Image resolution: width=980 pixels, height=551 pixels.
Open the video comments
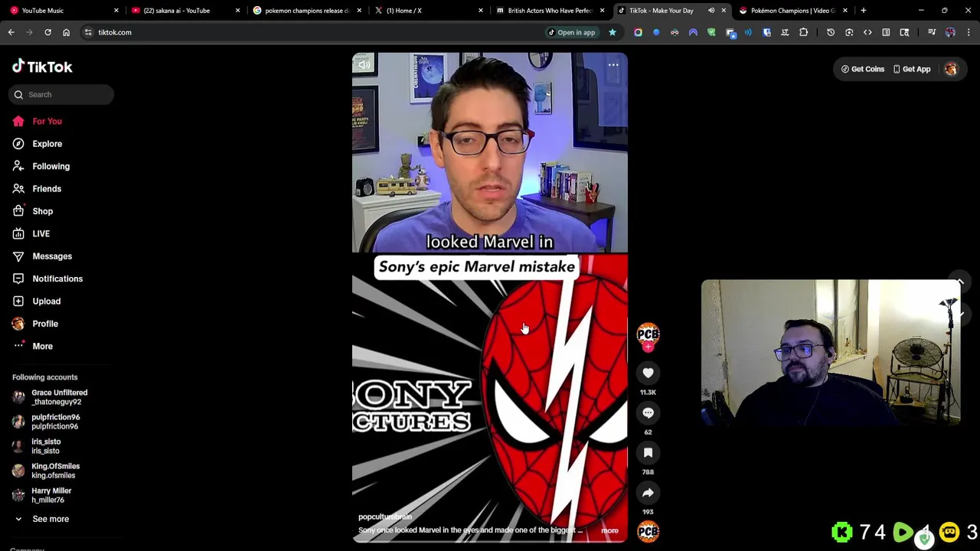coord(648,413)
